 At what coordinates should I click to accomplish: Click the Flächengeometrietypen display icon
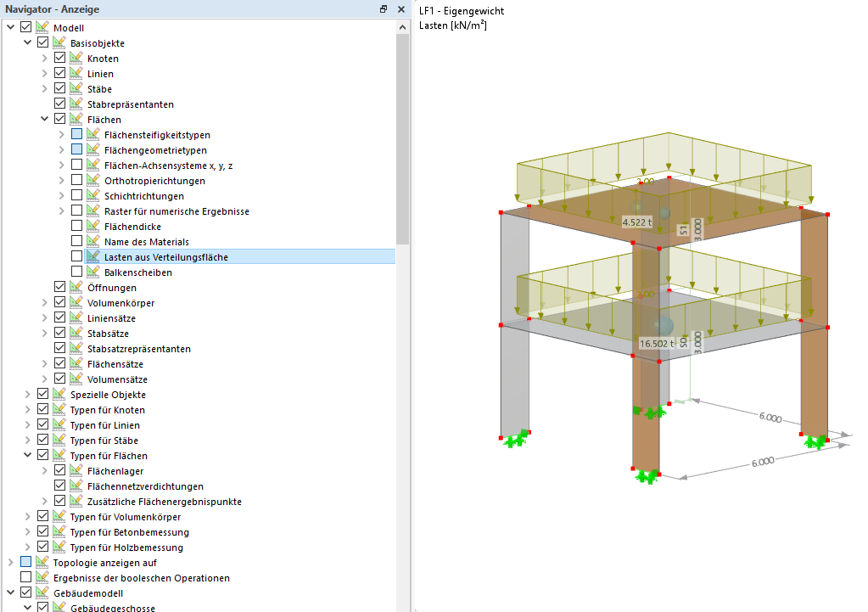[93, 149]
